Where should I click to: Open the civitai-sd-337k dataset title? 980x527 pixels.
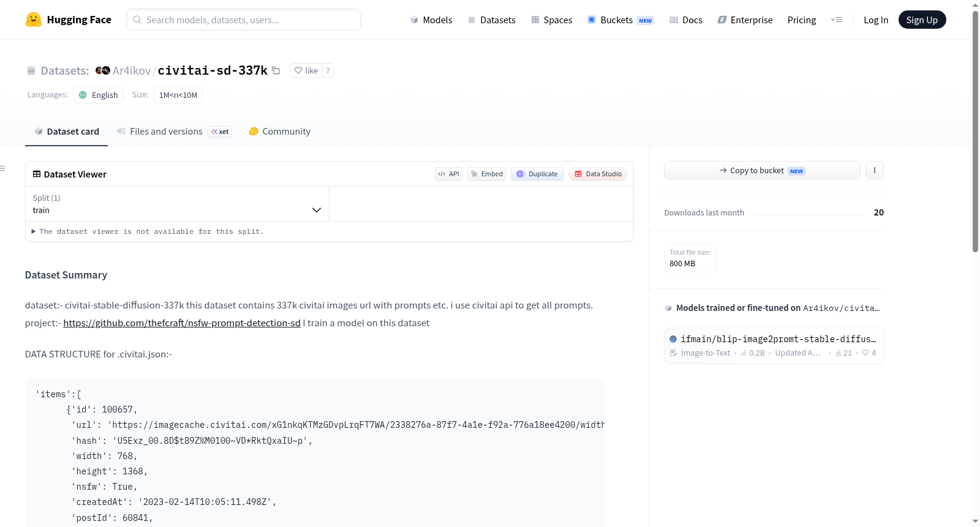tap(213, 70)
